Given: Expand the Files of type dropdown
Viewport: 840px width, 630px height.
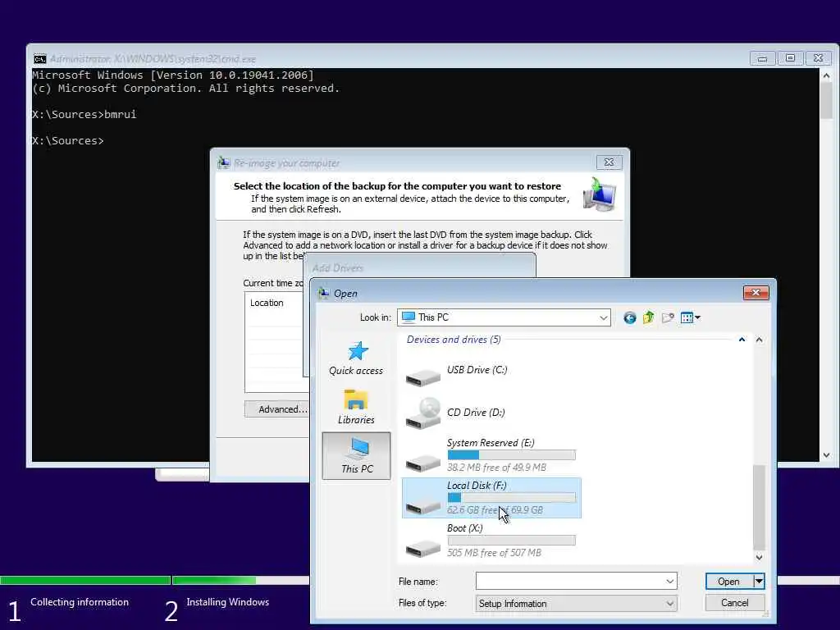Looking at the screenshot, I should tap(669, 604).
